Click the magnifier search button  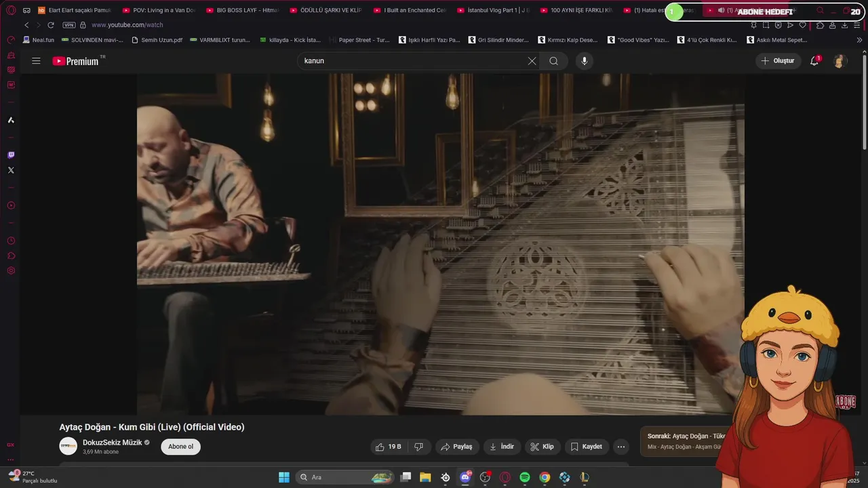(x=554, y=61)
